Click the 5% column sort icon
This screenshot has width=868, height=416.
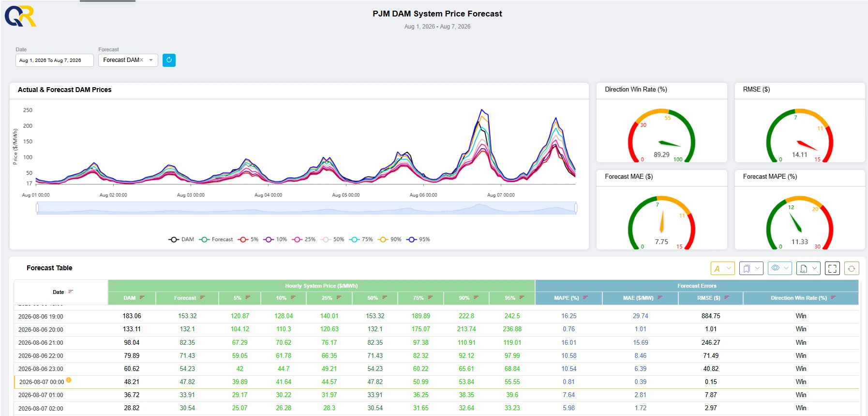[248, 298]
